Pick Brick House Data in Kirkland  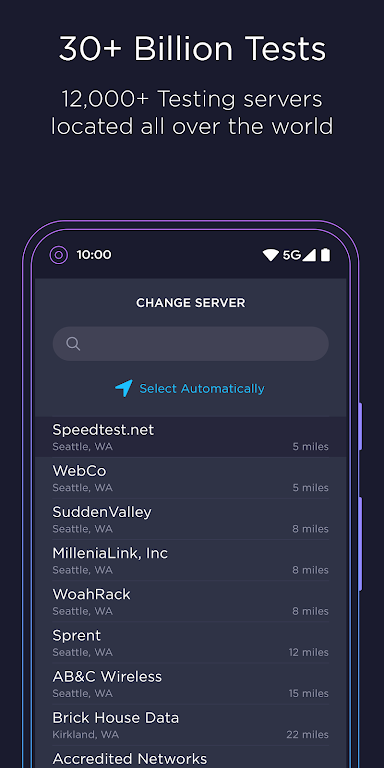(x=191, y=725)
